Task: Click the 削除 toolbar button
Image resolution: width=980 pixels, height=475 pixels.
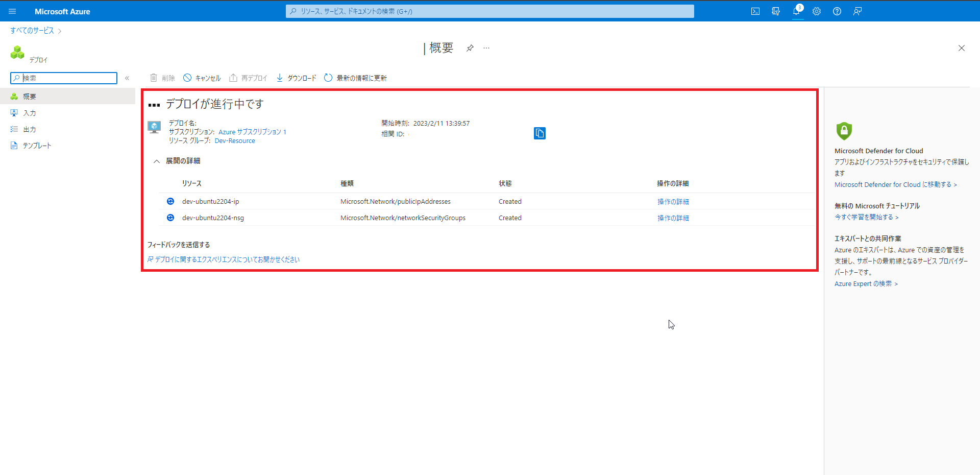Action: point(162,78)
